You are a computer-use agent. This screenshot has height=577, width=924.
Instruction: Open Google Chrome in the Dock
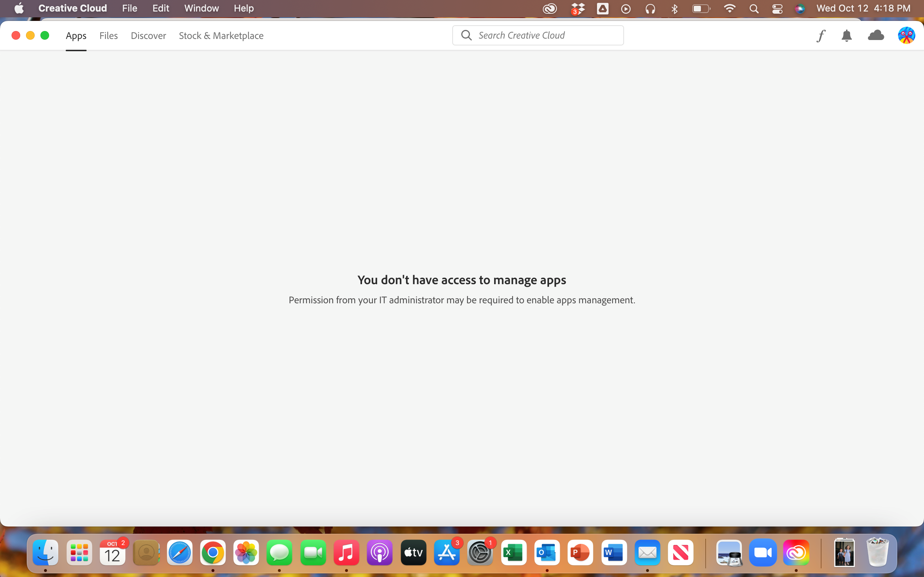pos(213,552)
